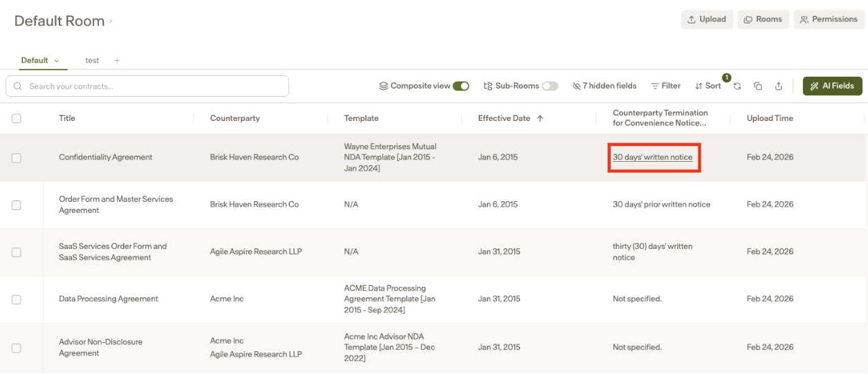
Task: Open the Confidentiality Agreement title
Action: tap(106, 158)
